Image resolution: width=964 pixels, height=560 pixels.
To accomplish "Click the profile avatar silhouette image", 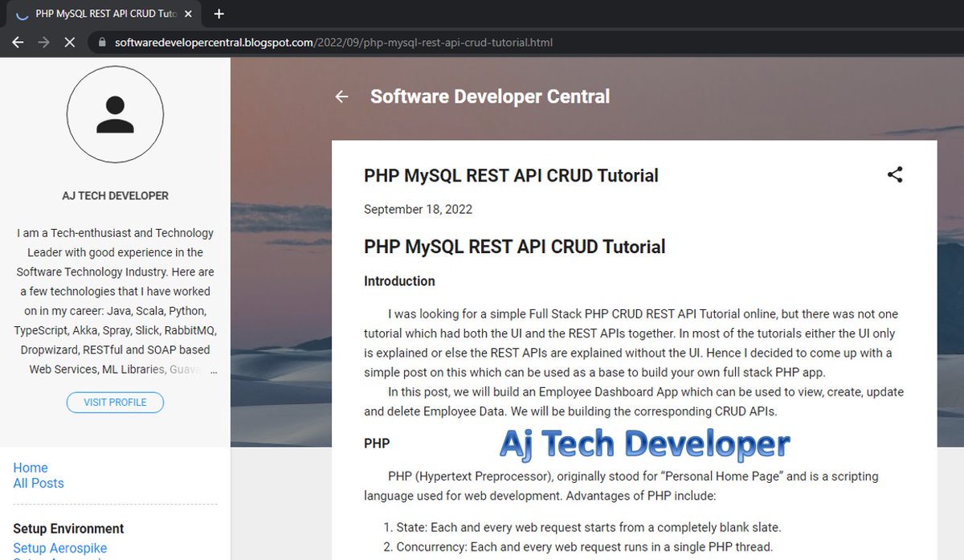I will 115,115.
